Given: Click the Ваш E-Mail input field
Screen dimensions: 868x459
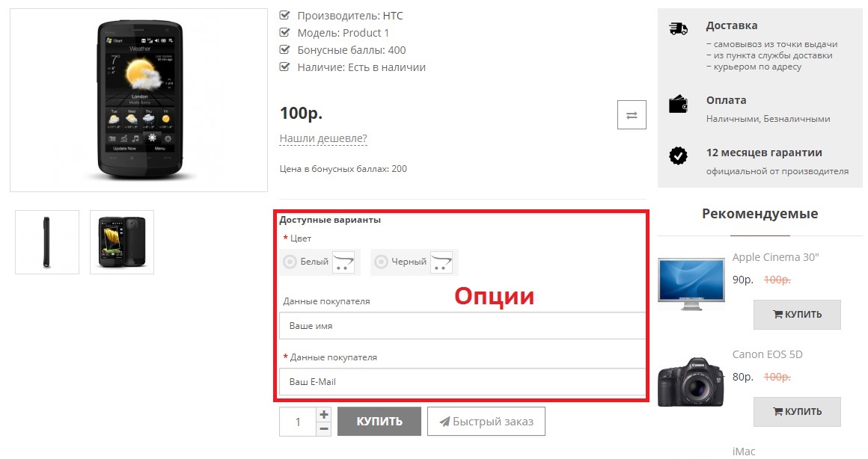Looking at the screenshot, I should click(462, 381).
